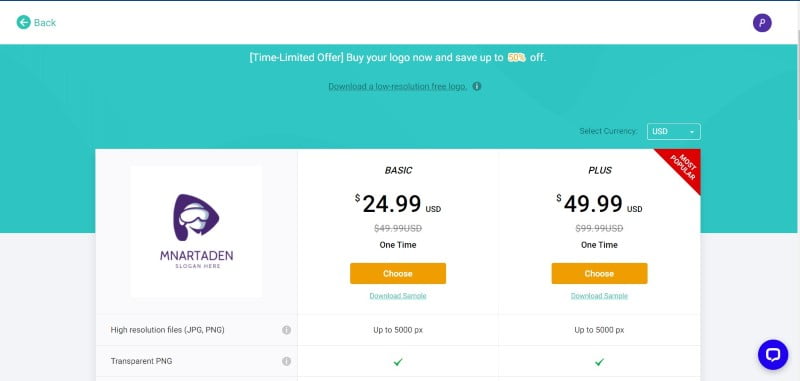This screenshot has height=381, width=800.
Task: Open the USD currency dropdown
Action: coord(673,132)
